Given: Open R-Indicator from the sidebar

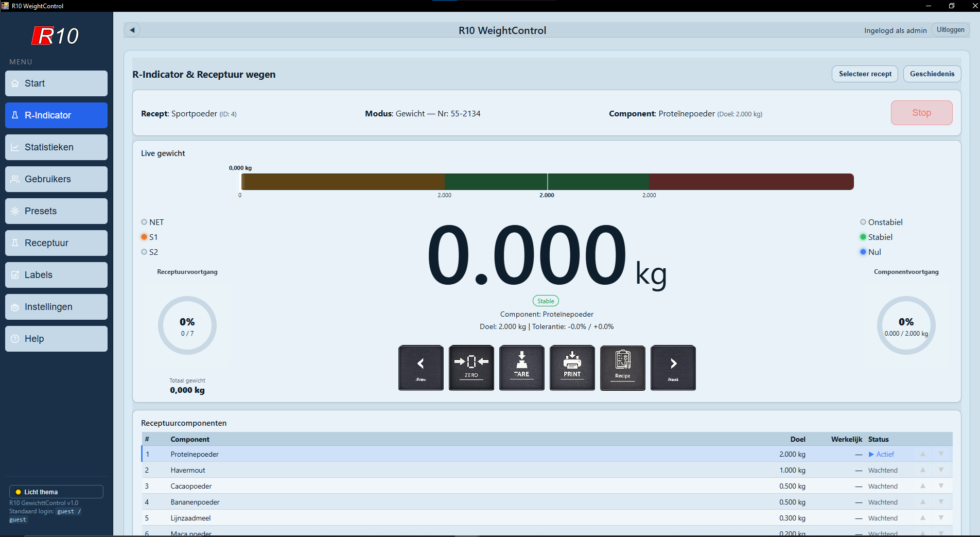Looking at the screenshot, I should tap(56, 115).
